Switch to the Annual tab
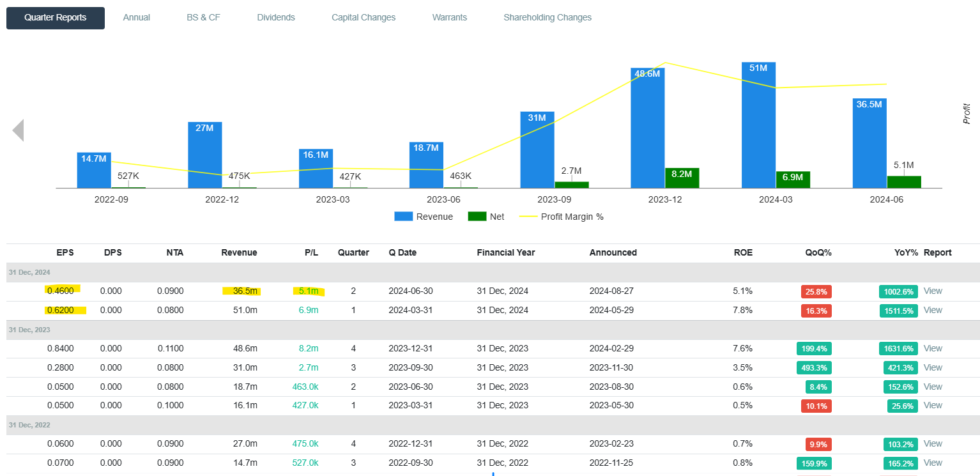The width and height of the screenshot is (980, 476). (137, 18)
